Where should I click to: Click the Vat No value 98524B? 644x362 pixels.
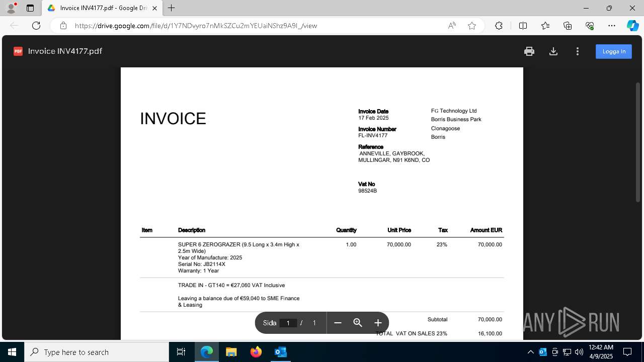367,191
